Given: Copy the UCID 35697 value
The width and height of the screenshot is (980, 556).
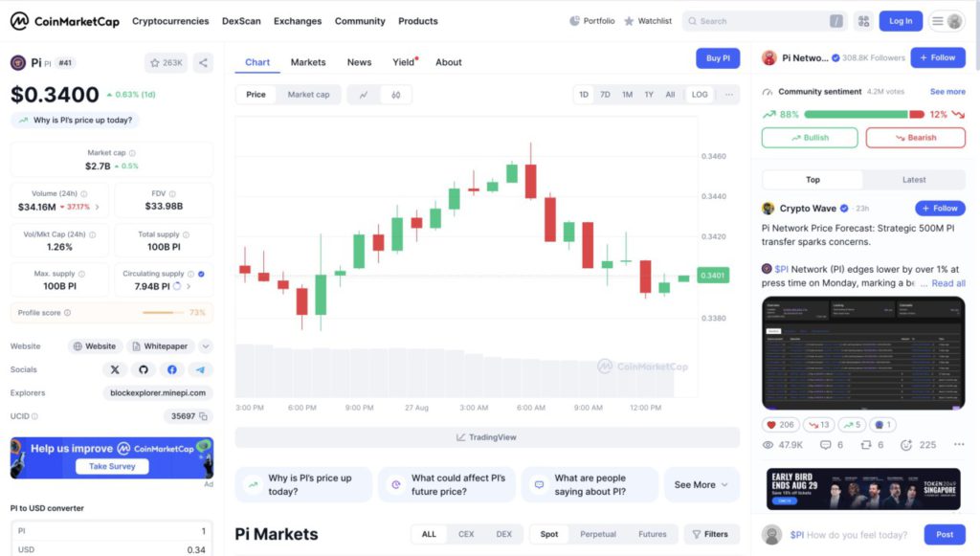Looking at the screenshot, I should coord(204,416).
